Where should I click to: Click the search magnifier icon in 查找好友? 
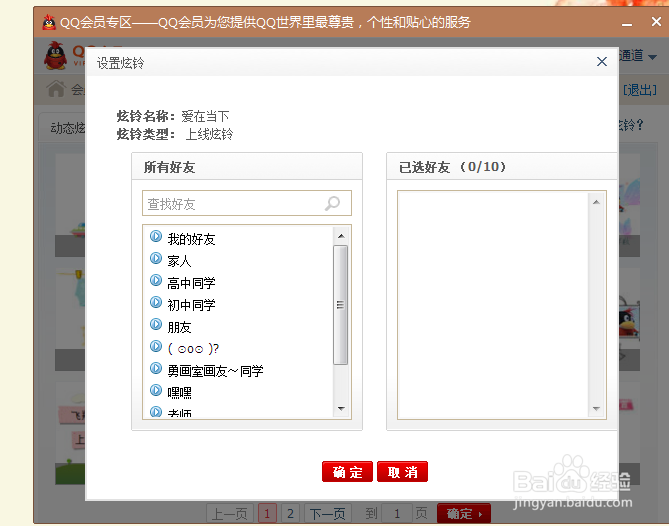332,203
